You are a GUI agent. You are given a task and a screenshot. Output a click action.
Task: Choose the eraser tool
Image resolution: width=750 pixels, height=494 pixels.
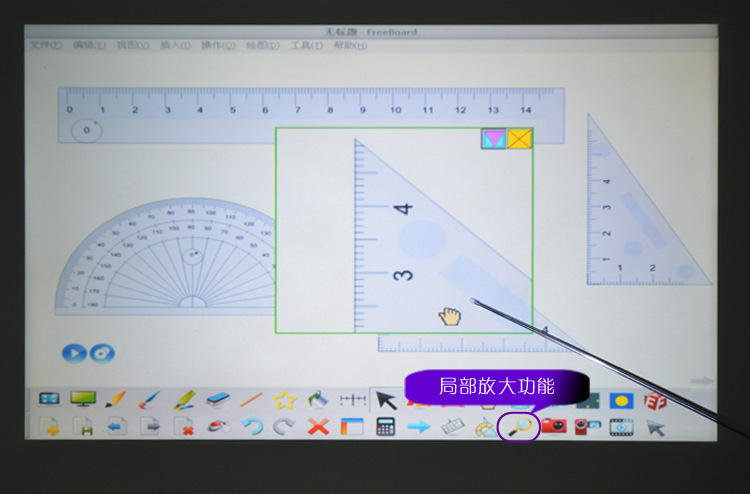218,401
